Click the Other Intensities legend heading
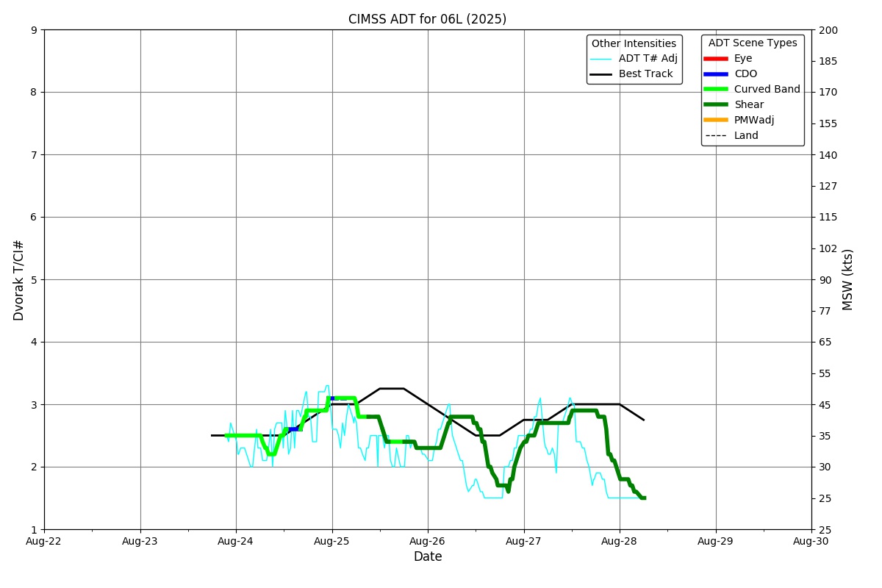 pyautogui.click(x=634, y=44)
